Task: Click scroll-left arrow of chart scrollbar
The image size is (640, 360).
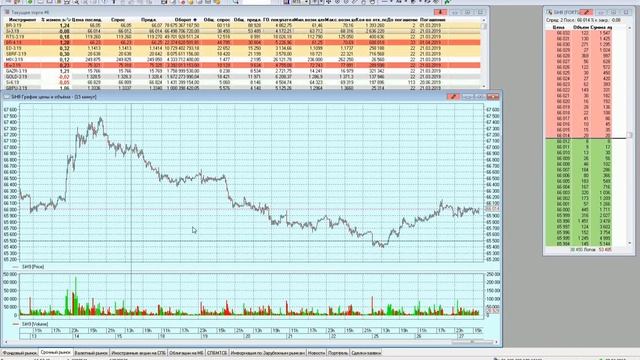Action: click(x=6, y=342)
